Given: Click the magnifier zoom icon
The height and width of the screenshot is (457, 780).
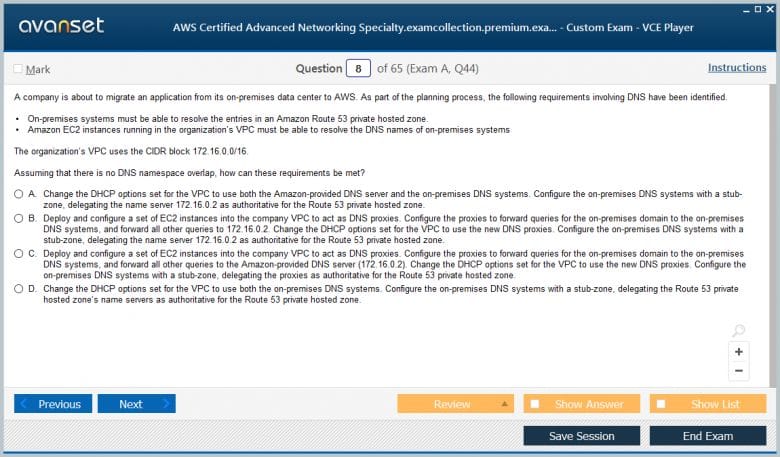Looking at the screenshot, I should (738, 331).
